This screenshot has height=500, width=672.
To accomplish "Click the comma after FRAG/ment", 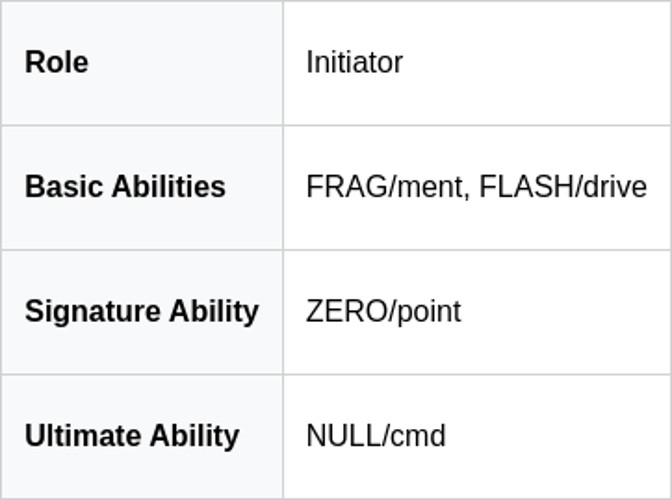I will [x=467, y=192].
